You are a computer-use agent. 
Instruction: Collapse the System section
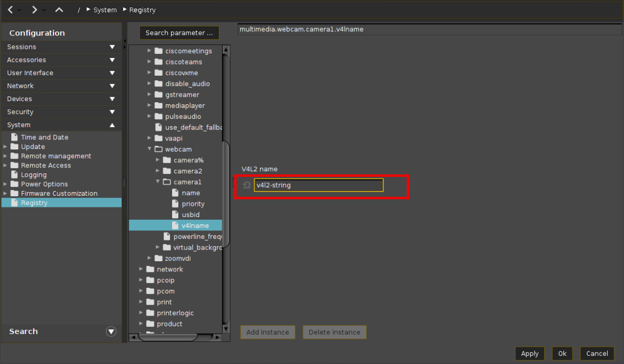[x=112, y=125]
